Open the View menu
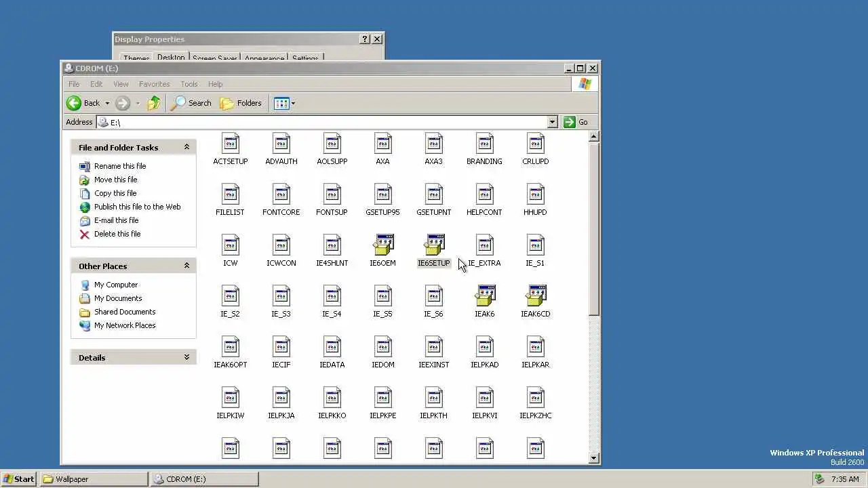The height and width of the screenshot is (488, 868). 121,84
